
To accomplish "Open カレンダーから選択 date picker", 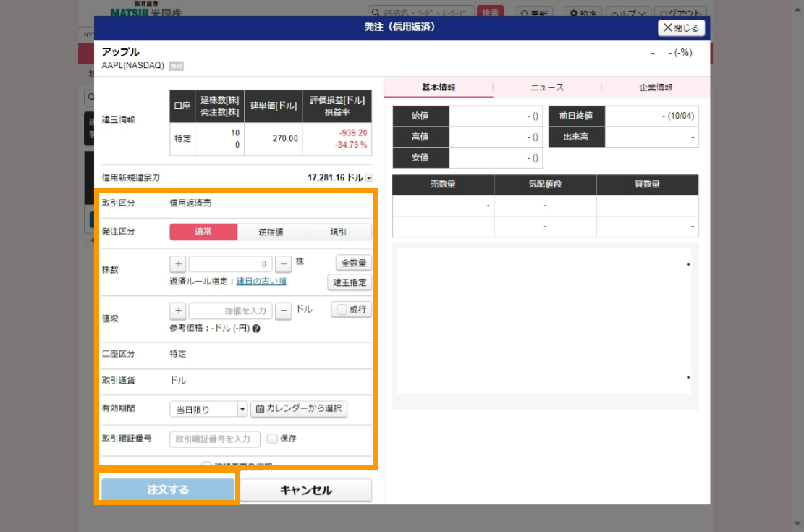I will point(299,408).
